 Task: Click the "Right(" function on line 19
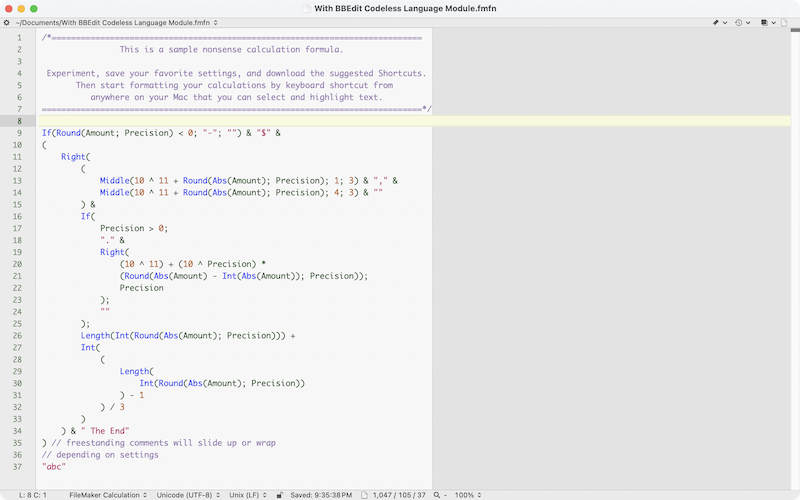[x=115, y=252]
